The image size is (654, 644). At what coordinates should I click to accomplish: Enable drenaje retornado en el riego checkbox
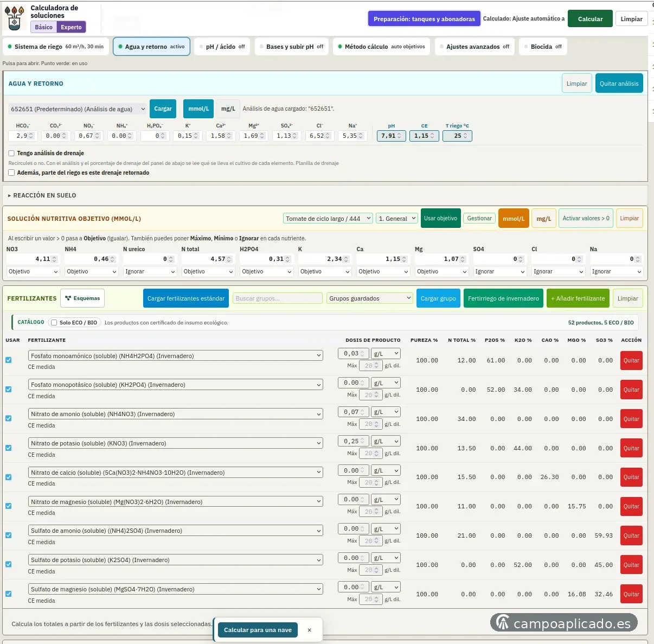(11, 173)
